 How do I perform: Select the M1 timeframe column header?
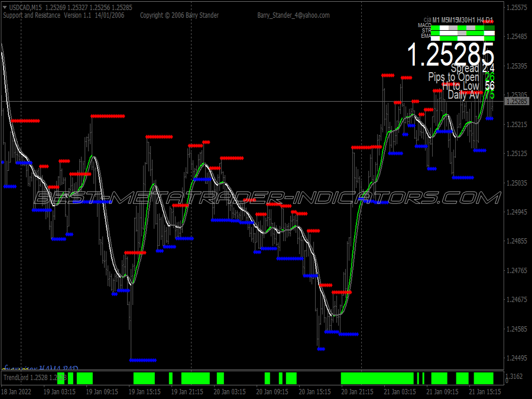click(x=436, y=20)
